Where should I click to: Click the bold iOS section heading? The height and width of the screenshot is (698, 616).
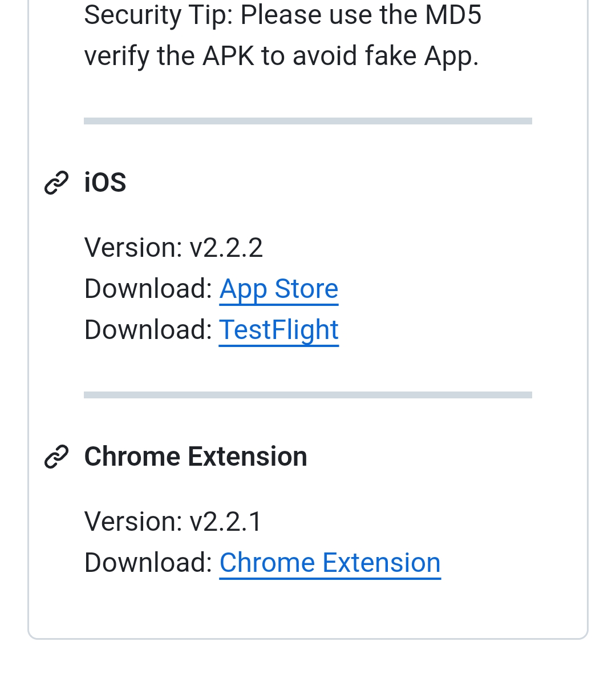pyautogui.click(x=105, y=183)
